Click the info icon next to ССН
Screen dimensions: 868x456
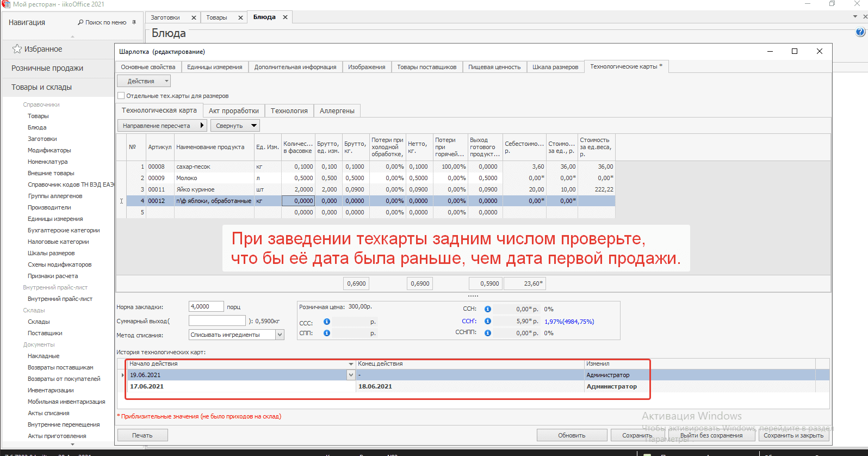(488, 309)
